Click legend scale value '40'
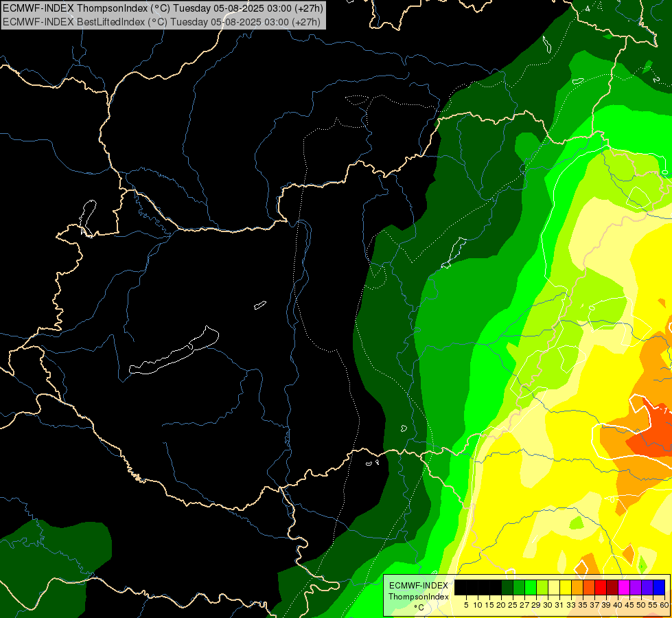672x618 pixels. [618, 605]
